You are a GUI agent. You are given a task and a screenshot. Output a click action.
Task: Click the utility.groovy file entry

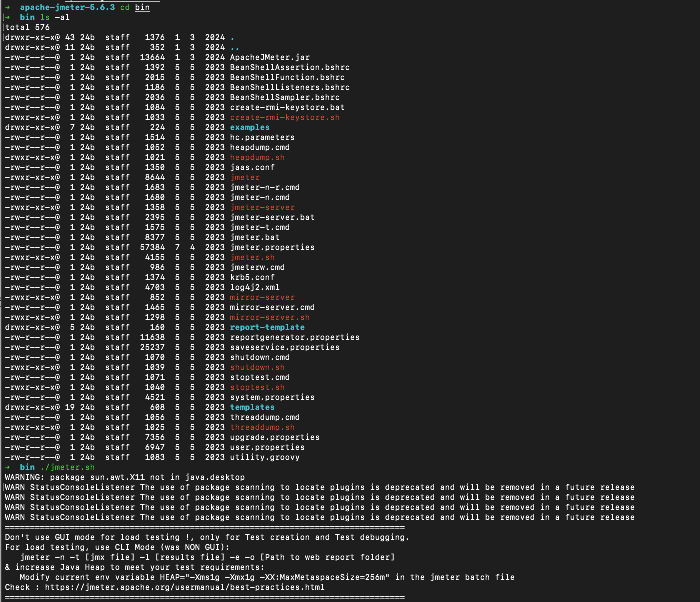(265, 457)
